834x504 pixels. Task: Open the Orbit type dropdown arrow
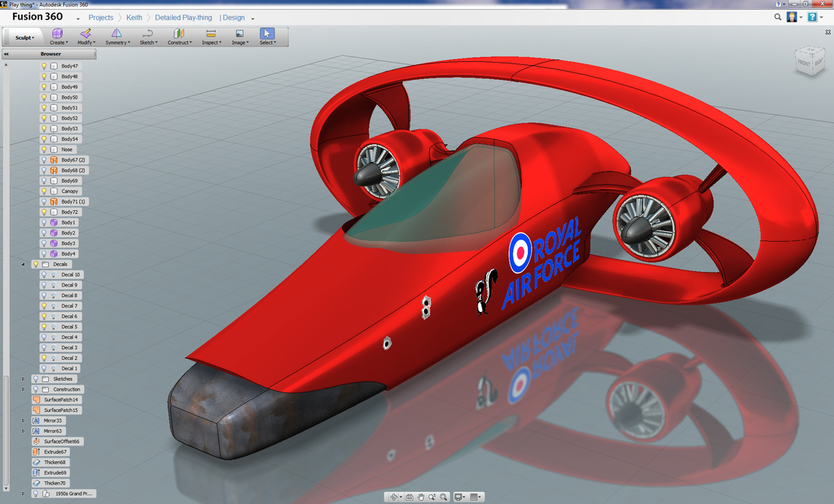401,497
